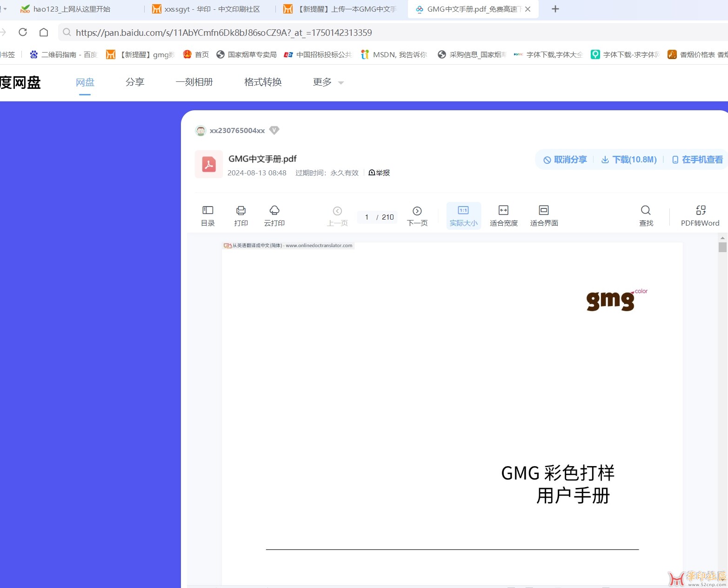Click the page number input field
Screen dimensions: 728x588
[367, 217]
